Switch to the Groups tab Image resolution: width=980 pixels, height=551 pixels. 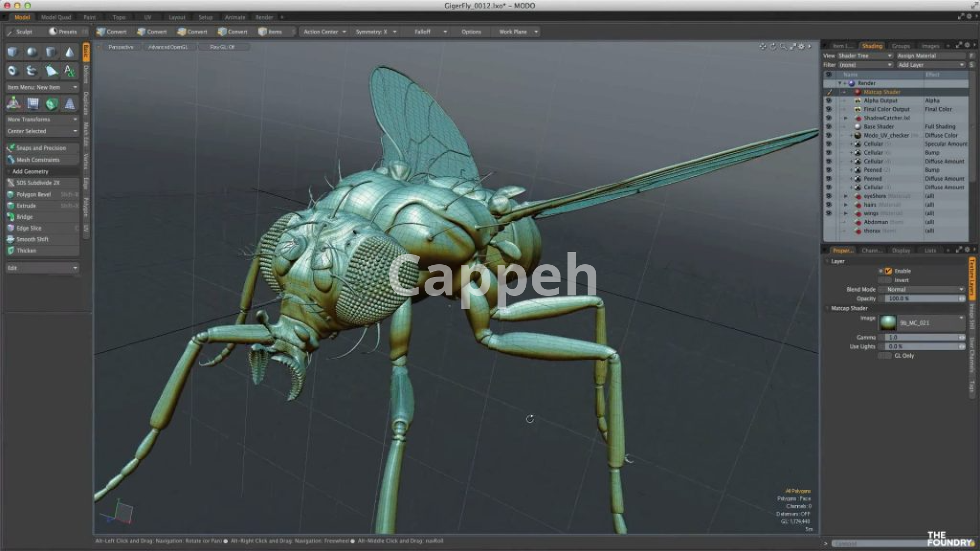click(900, 46)
